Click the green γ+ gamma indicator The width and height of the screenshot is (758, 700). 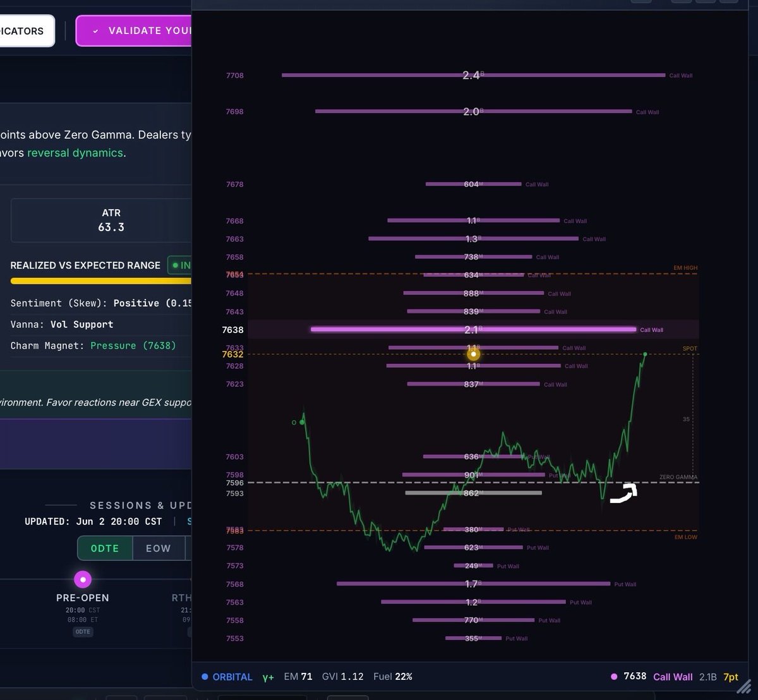tap(268, 677)
